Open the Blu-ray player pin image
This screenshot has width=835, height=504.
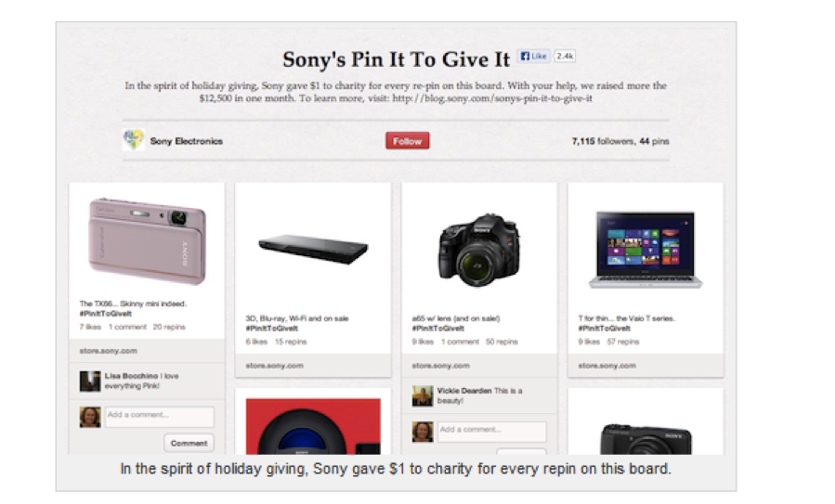(313, 249)
